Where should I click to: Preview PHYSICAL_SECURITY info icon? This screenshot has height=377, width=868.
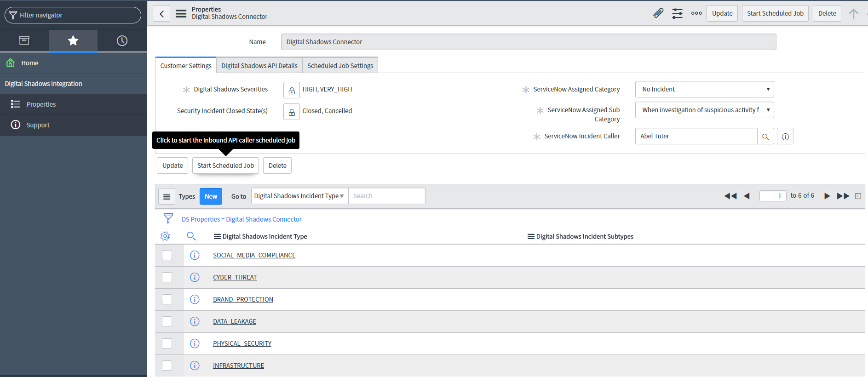pyautogui.click(x=195, y=343)
